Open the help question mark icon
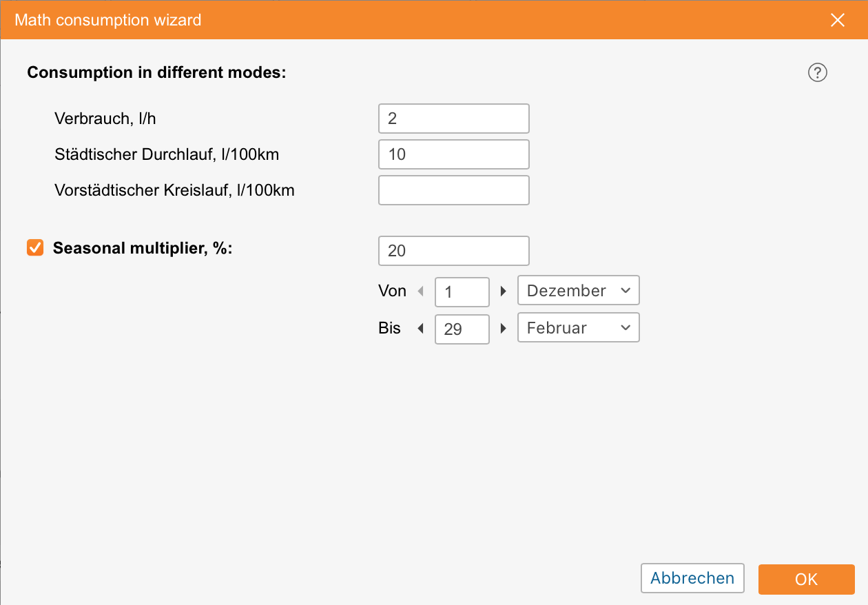Image resolution: width=868 pixels, height=605 pixels. point(817,72)
